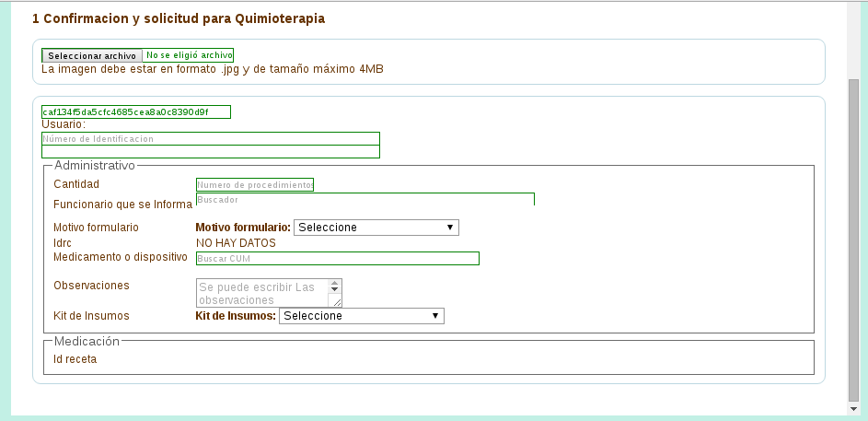Focus the field containing the caf134f5 hash

[136, 112]
